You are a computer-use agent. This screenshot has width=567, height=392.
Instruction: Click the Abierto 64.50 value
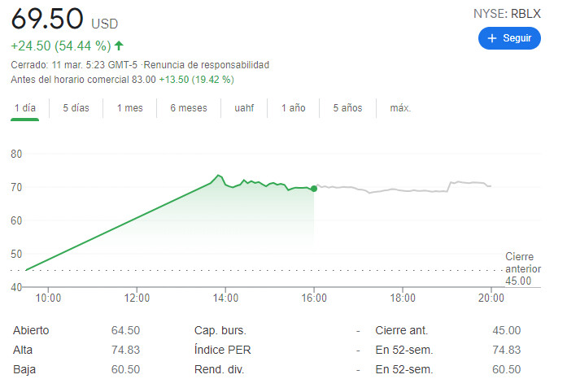(x=125, y=330)
